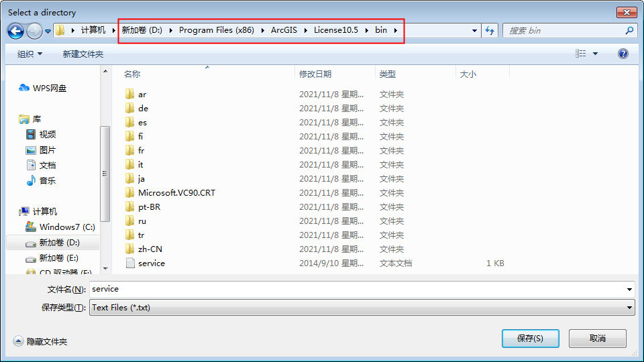Open help with the question mark icon
Image resolution: width=644 pixels, height=362 pixels.
click(x=623, y=54)
